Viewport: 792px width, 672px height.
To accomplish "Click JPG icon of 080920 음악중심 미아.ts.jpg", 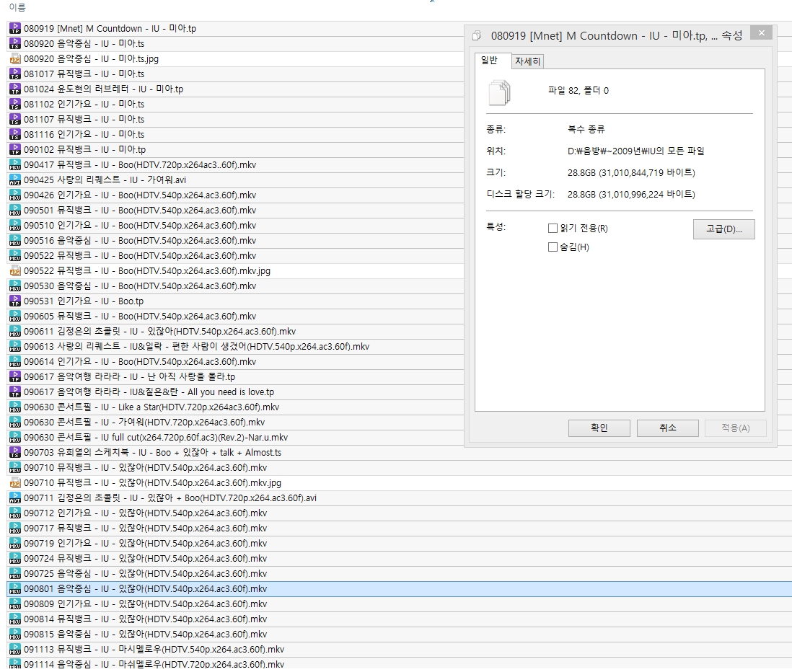I will [15, 58].
